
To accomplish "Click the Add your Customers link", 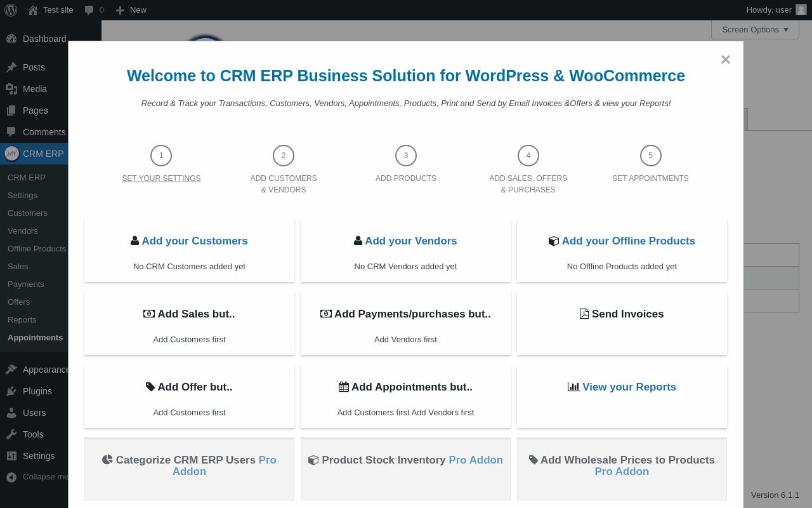I will click(x=195, y=241).
